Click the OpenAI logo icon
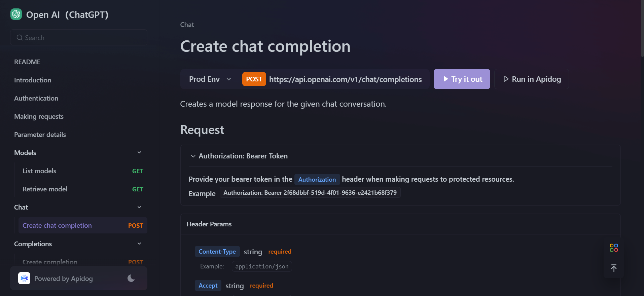Viewport: 644px width, 296px height. point(16,14)
